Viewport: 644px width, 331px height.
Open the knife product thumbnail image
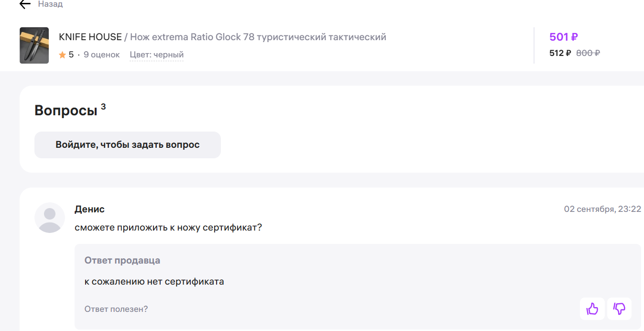[x=34, y=45]
